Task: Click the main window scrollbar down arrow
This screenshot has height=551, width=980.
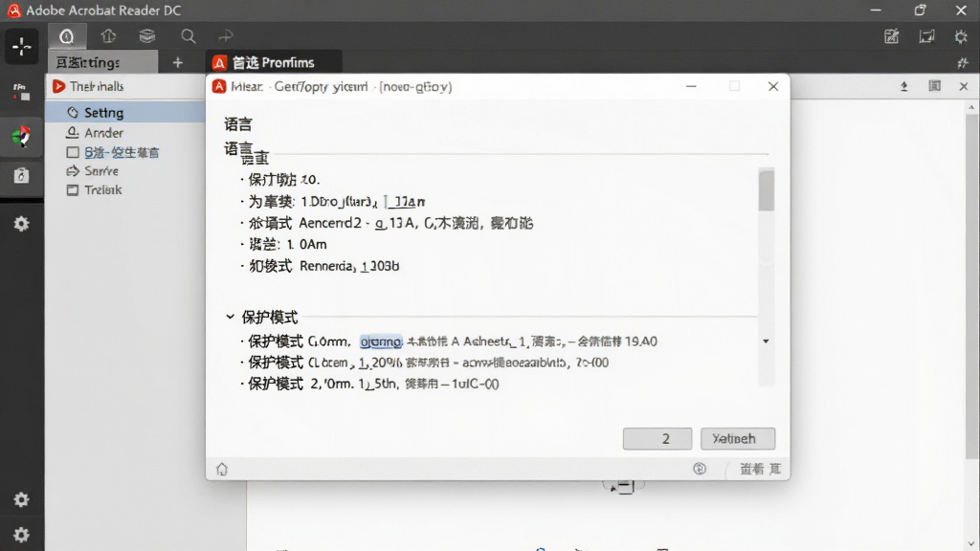Action: point(971,544)
